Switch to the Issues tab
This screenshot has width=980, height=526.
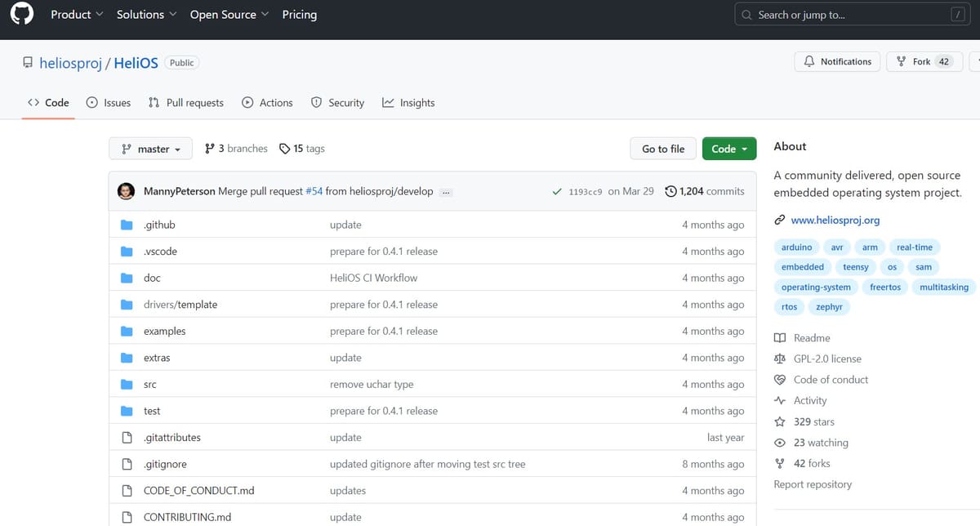pos(109,103)
